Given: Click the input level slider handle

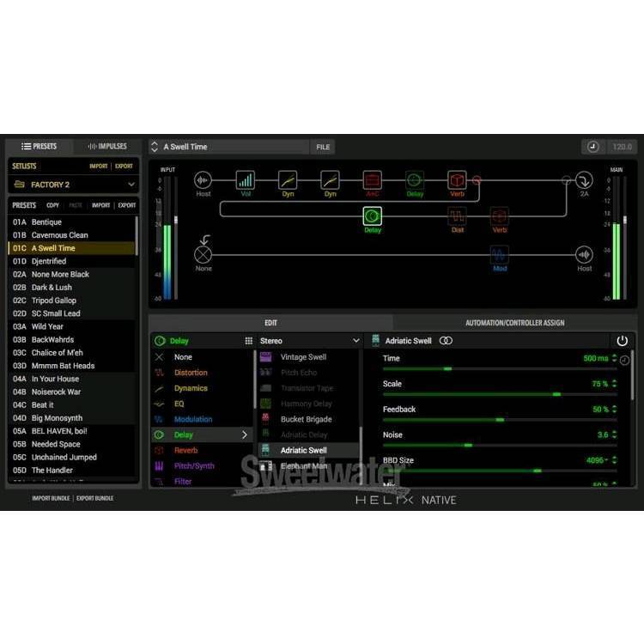Looking at the screenshot, I should pos(176,220).
